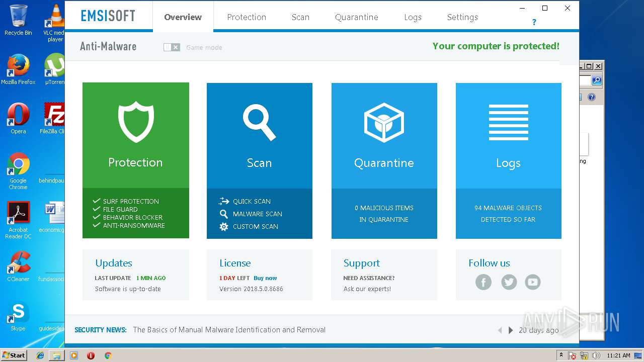Toggle Game mode switch

(x=172, y=47)
